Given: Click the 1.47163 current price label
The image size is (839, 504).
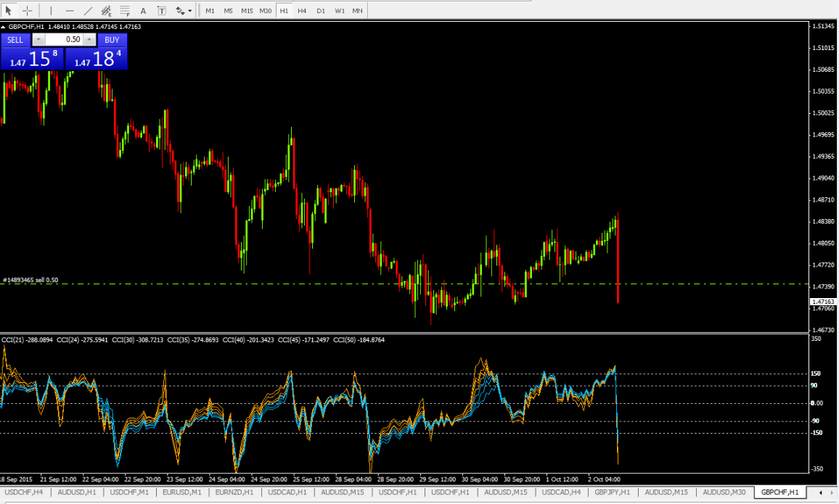Looking at the screenshot, I should click(x=824, y=302).
